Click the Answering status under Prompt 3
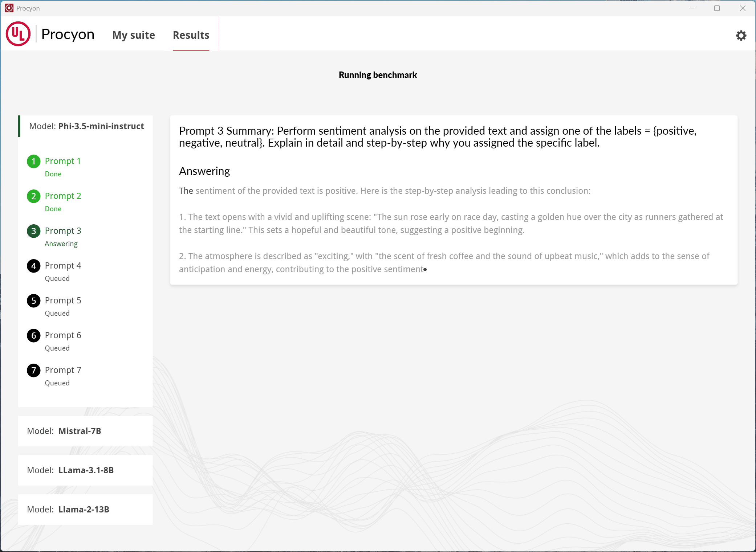This screenshot has height=552, width=756. (61, 244)
